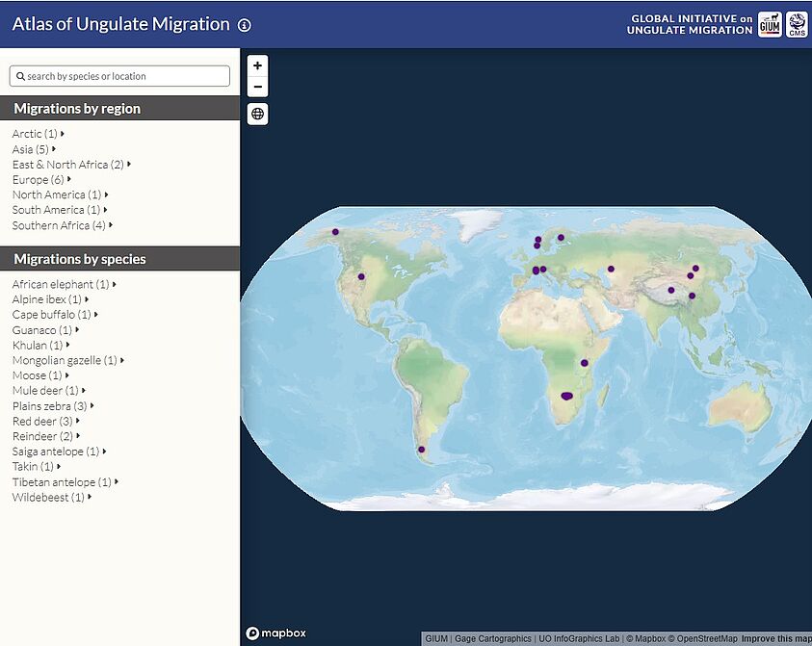Click the map zoom in plus button
The image size is (812, 646).
point(257,65)
